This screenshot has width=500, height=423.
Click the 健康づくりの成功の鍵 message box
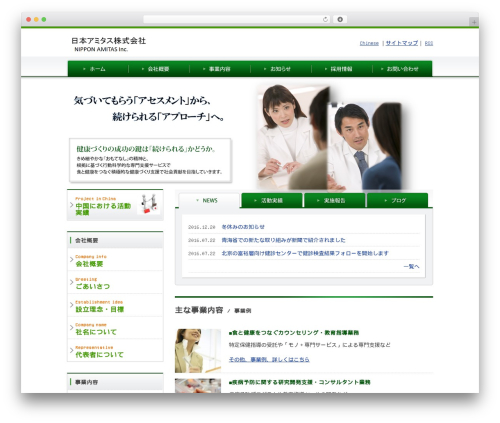click(x=150, y=160)
